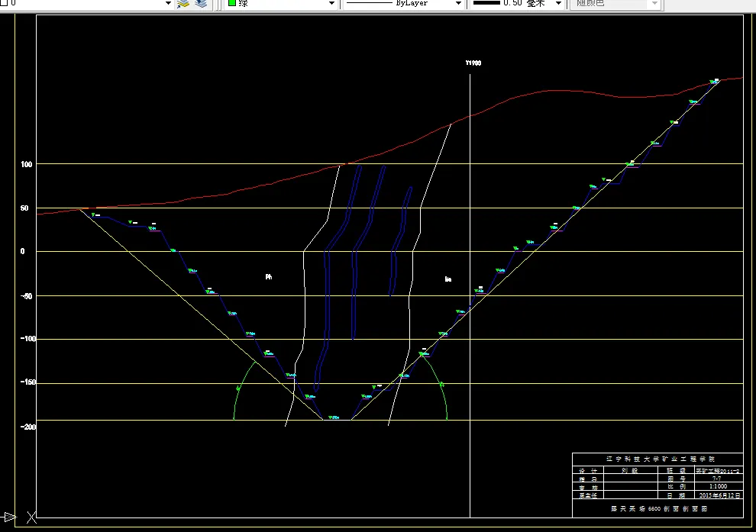
Task: Click the layer icon left of 绿
Action: coord(201,3)
